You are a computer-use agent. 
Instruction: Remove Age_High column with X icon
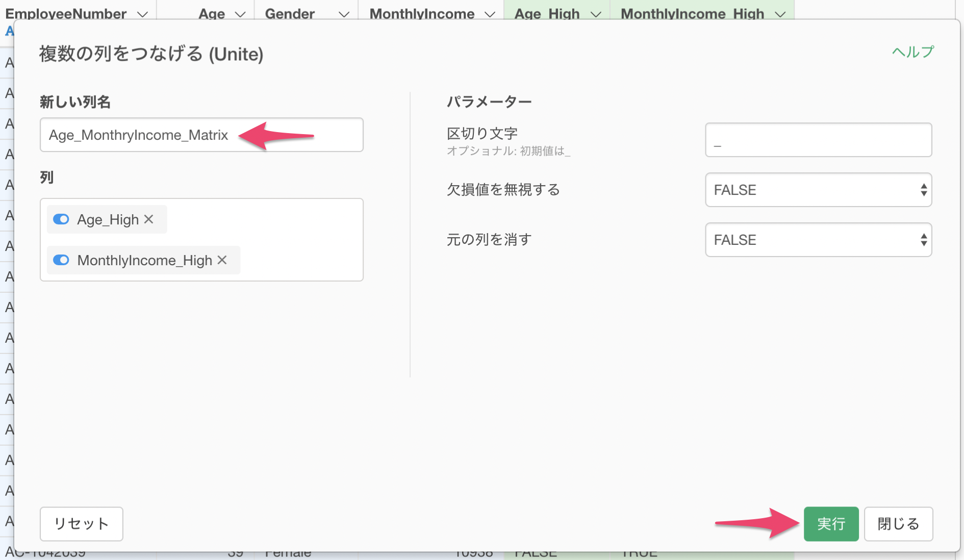click(149, 219)
